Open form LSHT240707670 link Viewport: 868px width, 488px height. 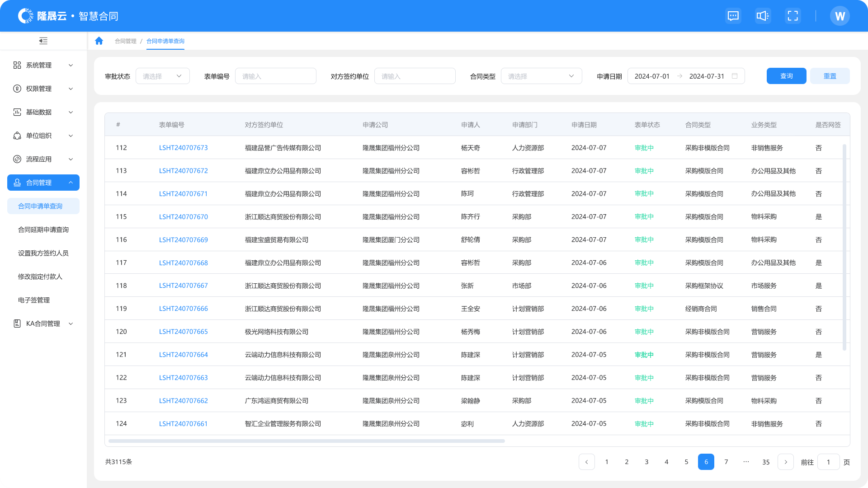pyautogui.click(x=184, y=217)
